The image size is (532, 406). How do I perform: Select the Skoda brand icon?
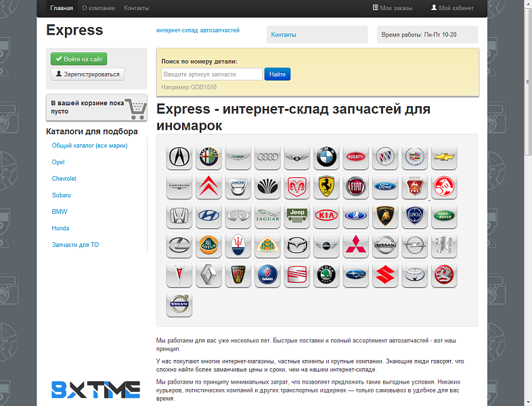click(326, 275)
